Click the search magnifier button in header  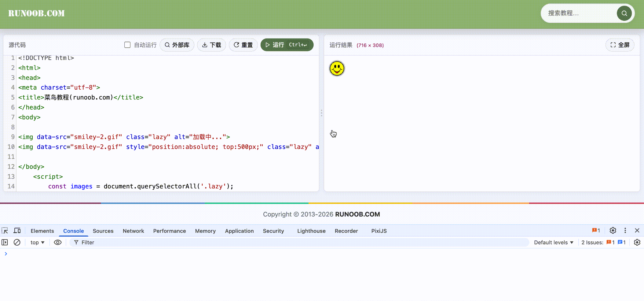click(624, 13)
